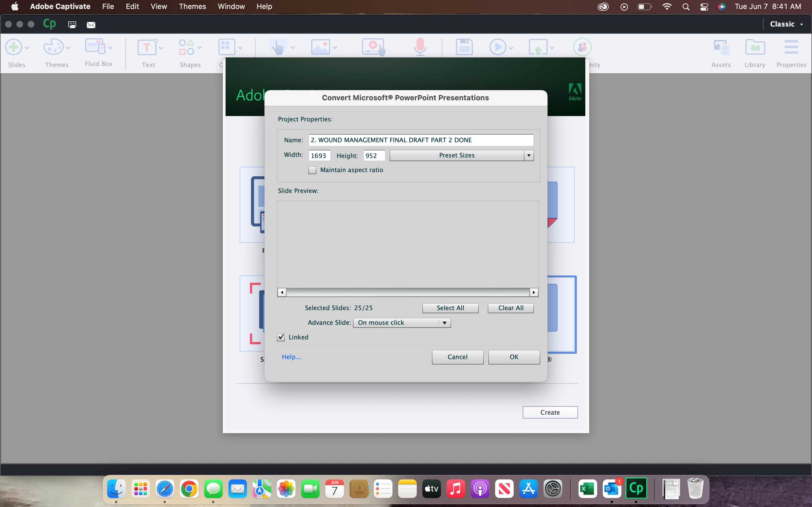812x507 pixels.
Task: Click the Fluid Box icon
Action: click(x=95, y=46)
